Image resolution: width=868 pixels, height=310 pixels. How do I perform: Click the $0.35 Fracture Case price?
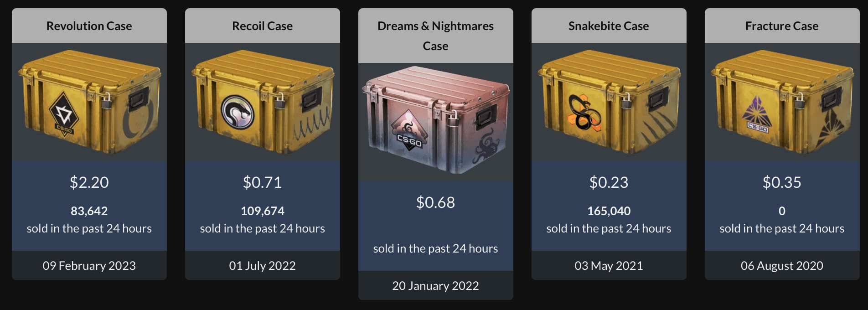[x=781, y=183]
